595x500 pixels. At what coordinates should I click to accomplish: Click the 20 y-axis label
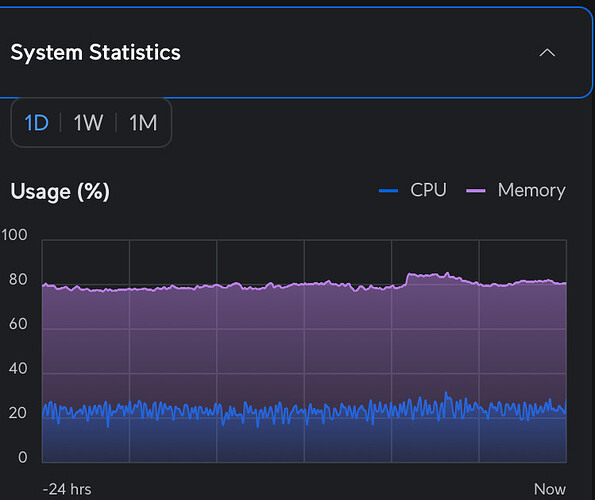[x=18, y=413]
